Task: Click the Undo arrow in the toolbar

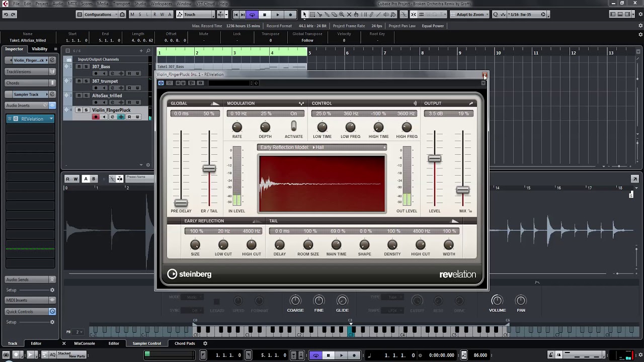Action: (6, 15)
